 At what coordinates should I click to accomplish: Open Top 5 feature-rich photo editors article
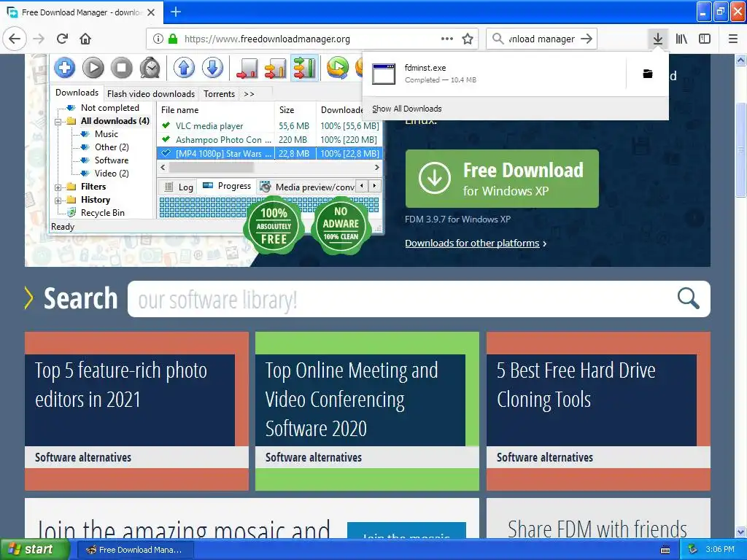point(121,385)
